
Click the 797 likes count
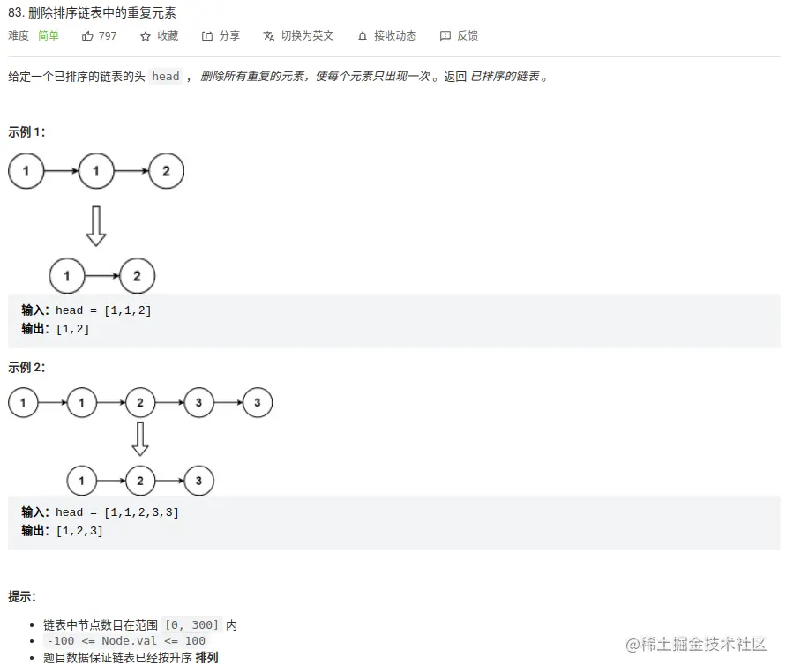click(108, 36)
